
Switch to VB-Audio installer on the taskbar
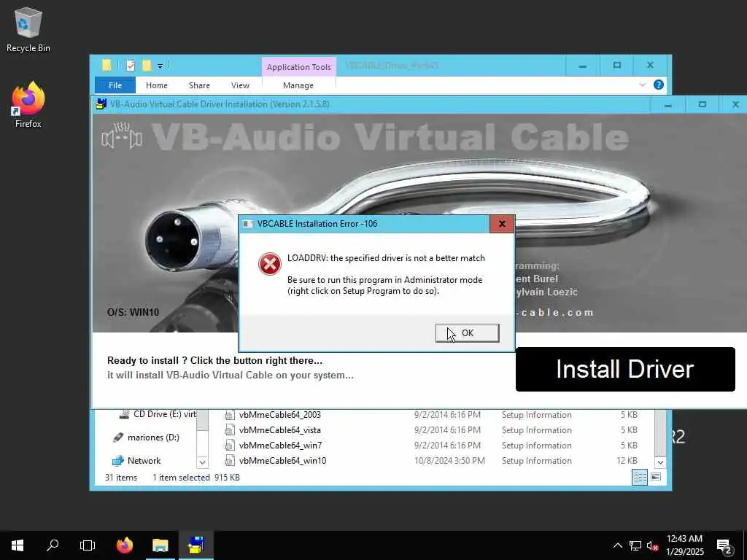(x=196, y=545)
